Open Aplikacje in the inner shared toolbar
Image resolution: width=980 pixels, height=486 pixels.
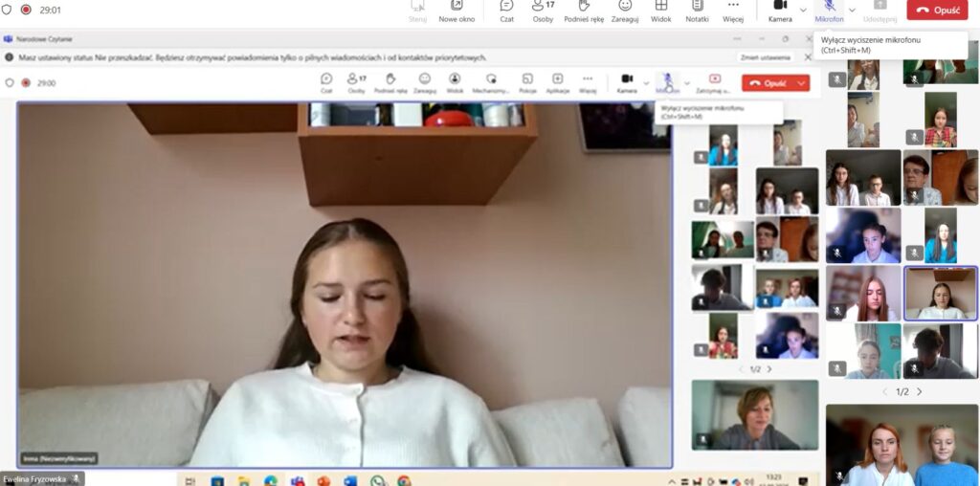[558, 82]
